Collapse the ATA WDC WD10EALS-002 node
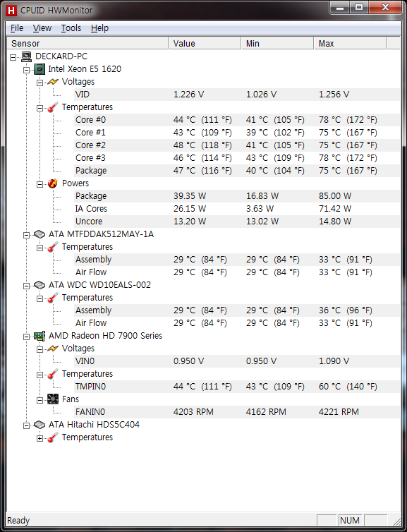407x532 pixels. point(27,286)
